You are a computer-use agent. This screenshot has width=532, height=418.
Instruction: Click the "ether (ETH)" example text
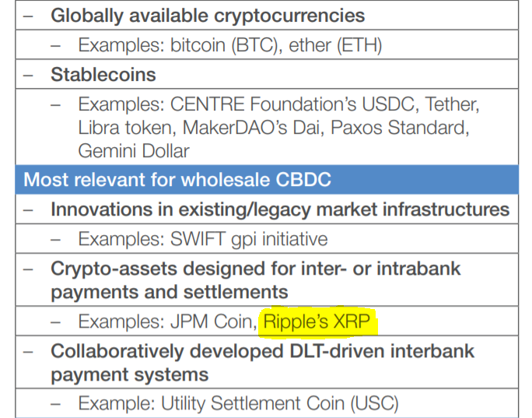click(335, 45)
